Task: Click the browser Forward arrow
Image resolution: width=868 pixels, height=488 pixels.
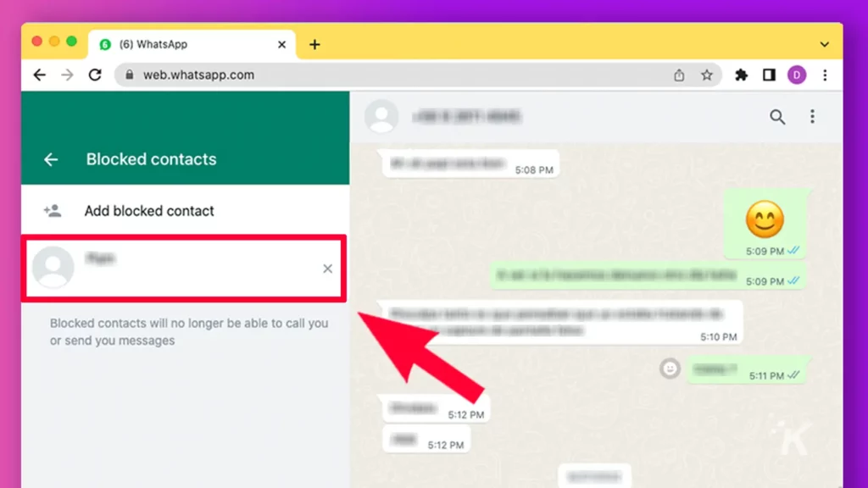Action: pyautogui.click(x=67, y=75)
